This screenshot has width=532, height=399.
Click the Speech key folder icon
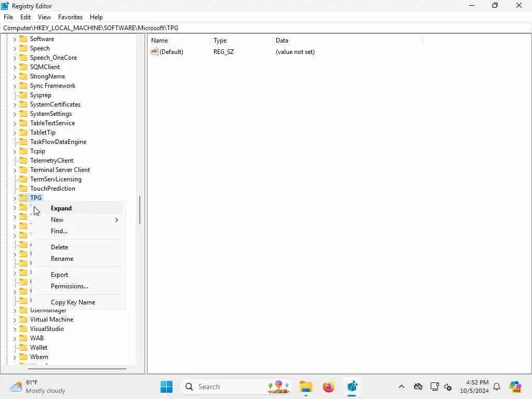pyautogui.click(x=23, y=48)
